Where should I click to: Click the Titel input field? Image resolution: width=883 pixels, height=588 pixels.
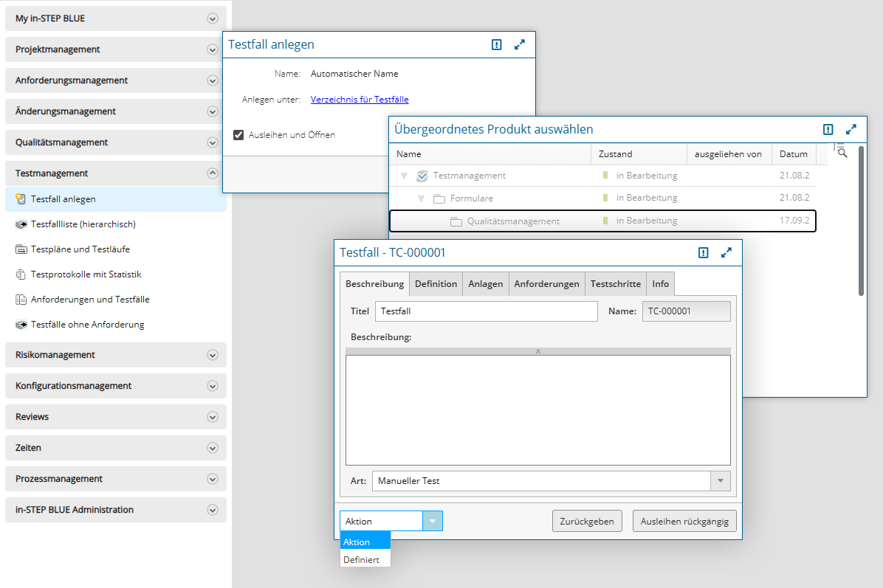(486, 311)
